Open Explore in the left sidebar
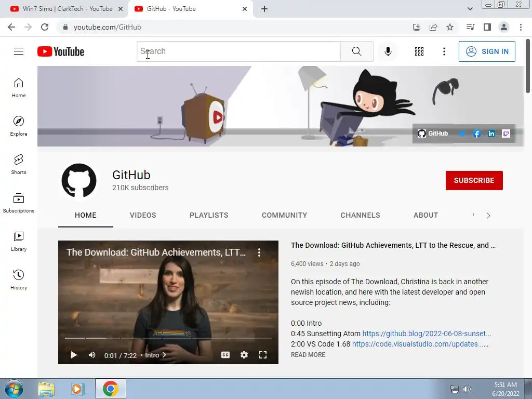 (19, 126)
